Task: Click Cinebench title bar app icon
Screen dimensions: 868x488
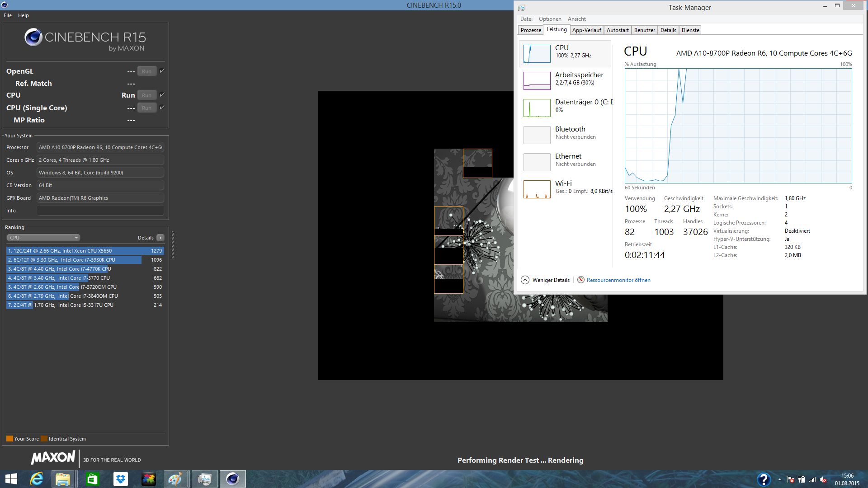Action: [x=5, y=5]
